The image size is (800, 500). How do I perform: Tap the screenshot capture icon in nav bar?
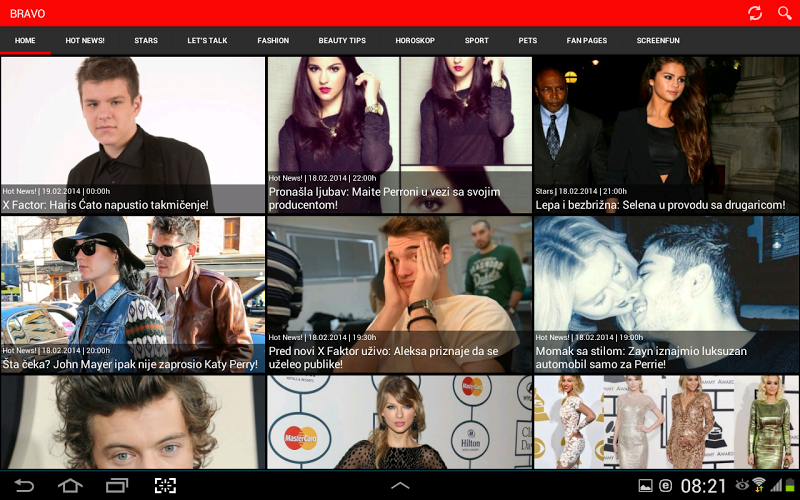[x=165, y=485]
